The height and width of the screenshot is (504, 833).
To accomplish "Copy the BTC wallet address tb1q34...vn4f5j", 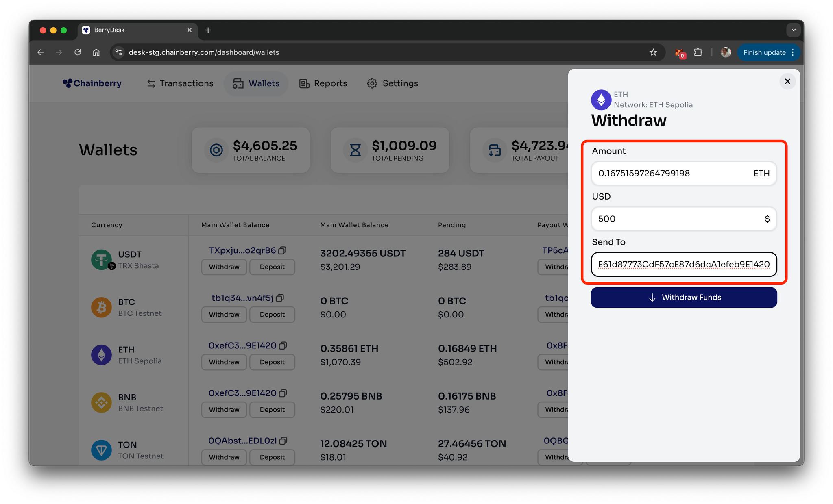I will click(280, 298).
